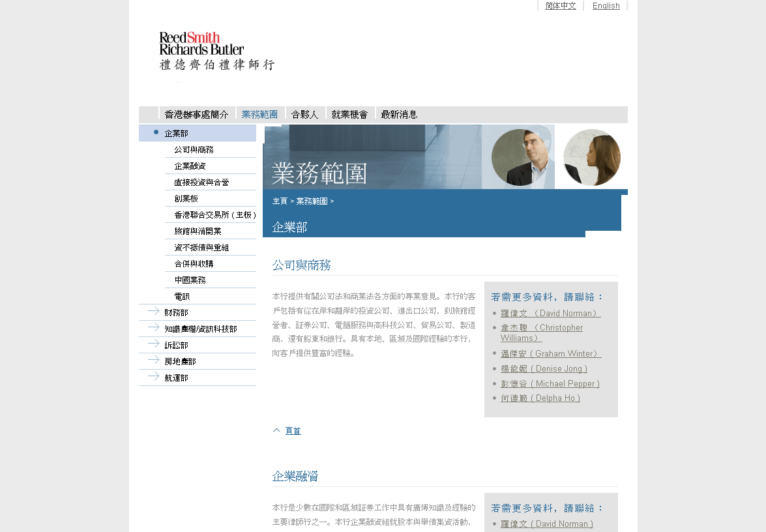Go to the 就業機會 menu item
766x532 pixels.
pyautogui.click(x=349, y=114)
